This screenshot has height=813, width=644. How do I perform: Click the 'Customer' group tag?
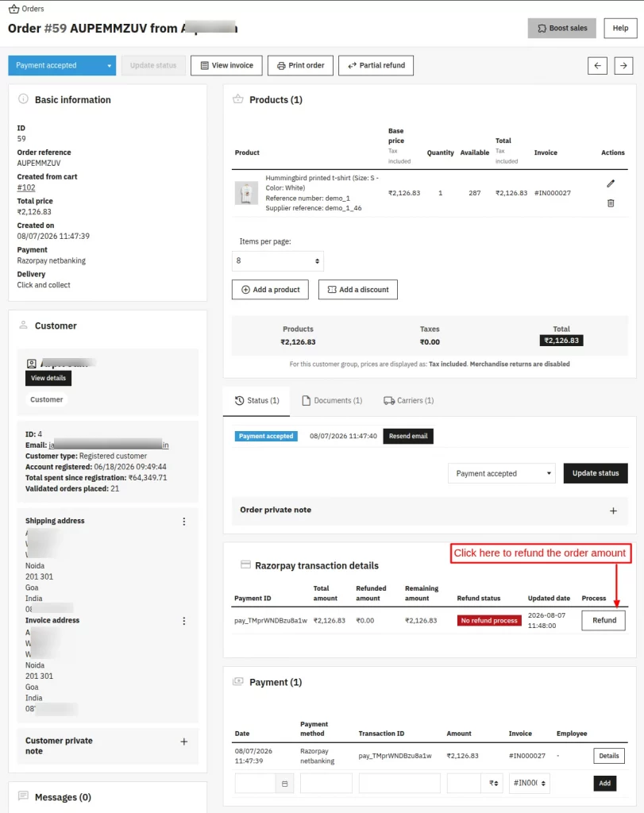pyautogui.click(x=47, y=400)
